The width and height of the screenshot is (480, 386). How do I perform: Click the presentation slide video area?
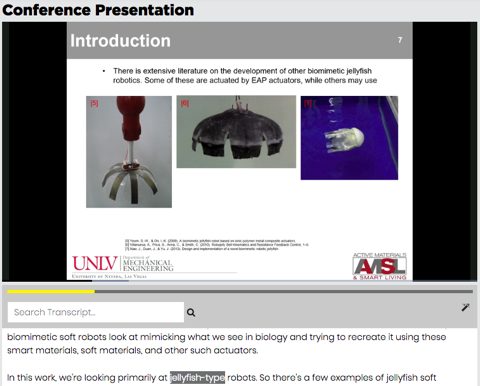[240, 152]
